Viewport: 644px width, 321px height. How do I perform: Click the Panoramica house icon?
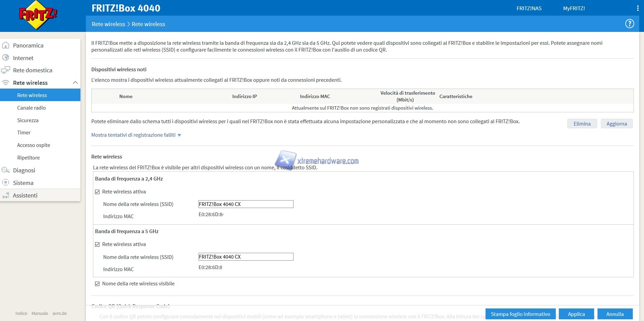click(x=6, y=45)
